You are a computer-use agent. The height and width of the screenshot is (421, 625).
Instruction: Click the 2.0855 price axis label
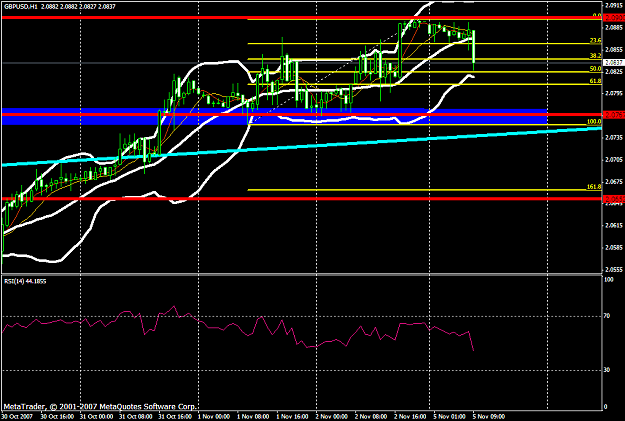pos(614,50)
